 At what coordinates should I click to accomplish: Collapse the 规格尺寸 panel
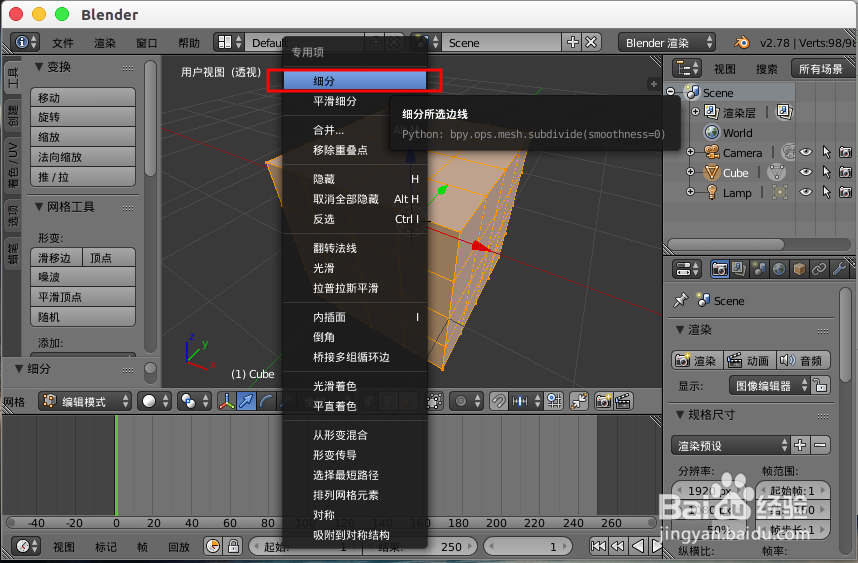680,415
